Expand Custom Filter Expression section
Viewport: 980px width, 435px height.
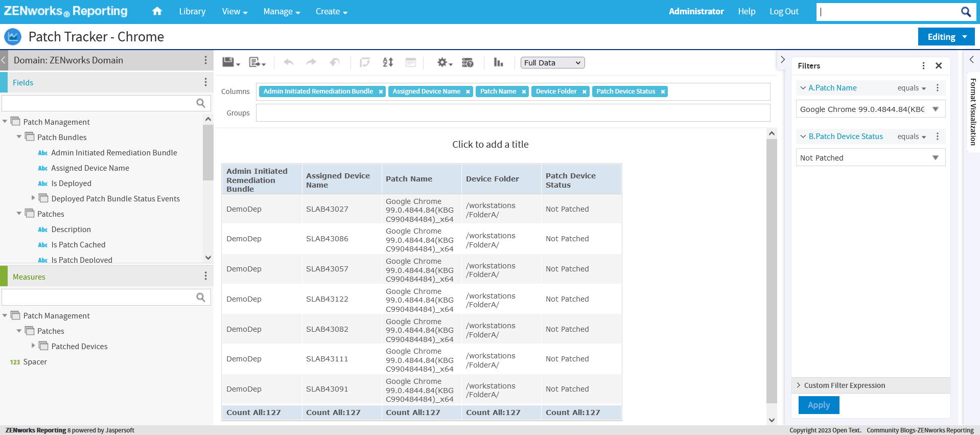tap(844, 385)
